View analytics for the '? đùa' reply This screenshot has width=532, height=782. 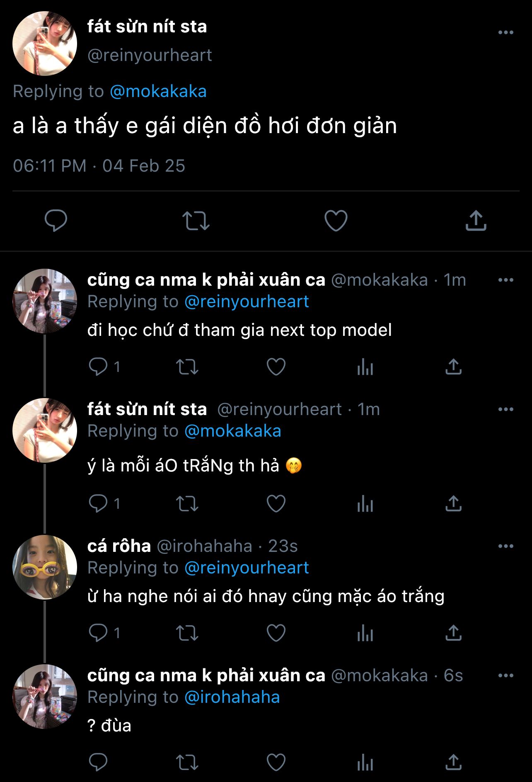click(365, 762)
